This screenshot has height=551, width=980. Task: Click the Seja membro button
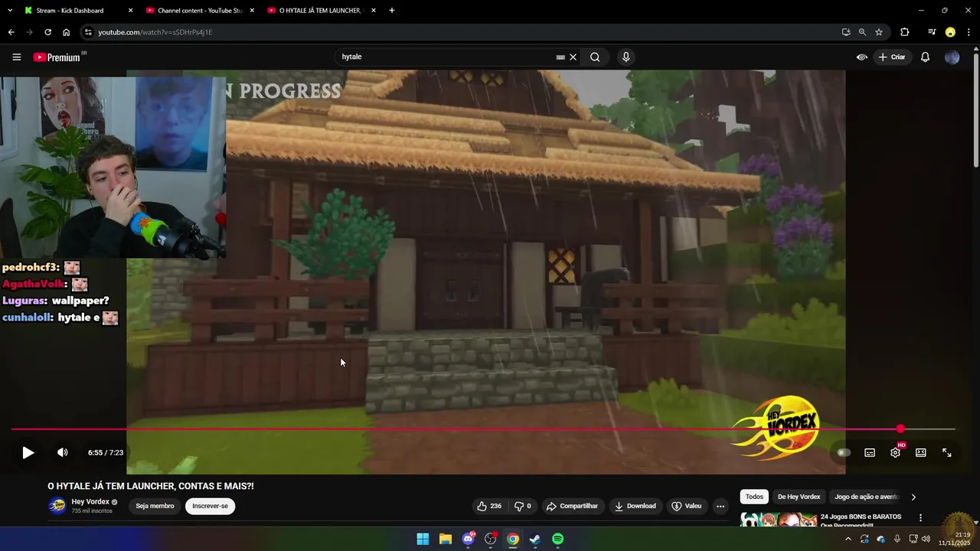click(x=155, y=506)
